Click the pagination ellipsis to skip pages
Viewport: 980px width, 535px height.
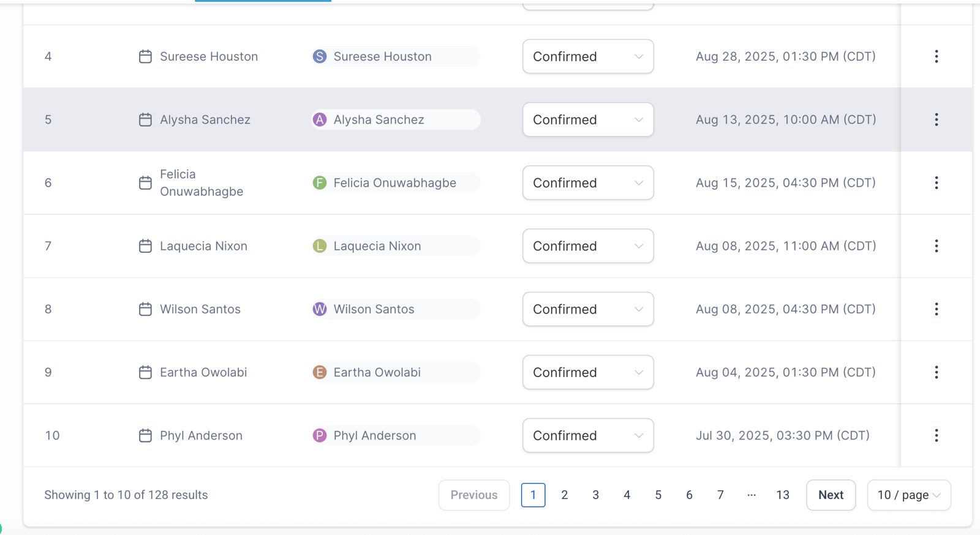(752, 495)
